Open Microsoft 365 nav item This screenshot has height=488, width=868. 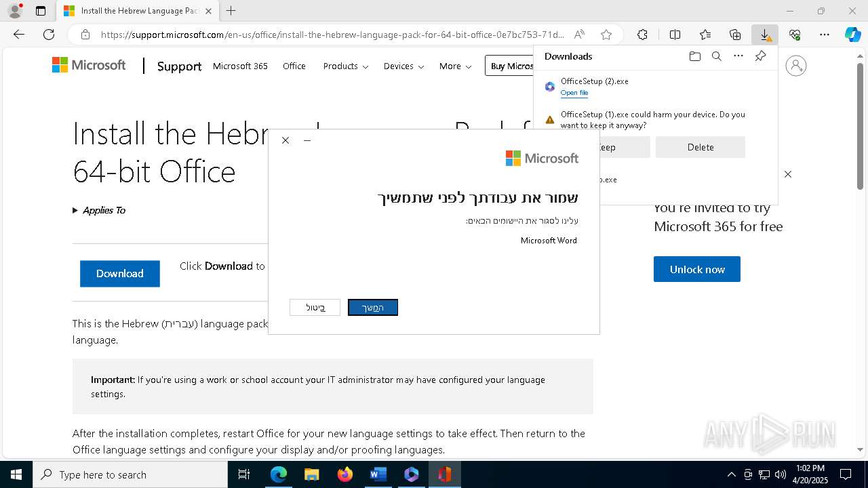coord(240,66)
